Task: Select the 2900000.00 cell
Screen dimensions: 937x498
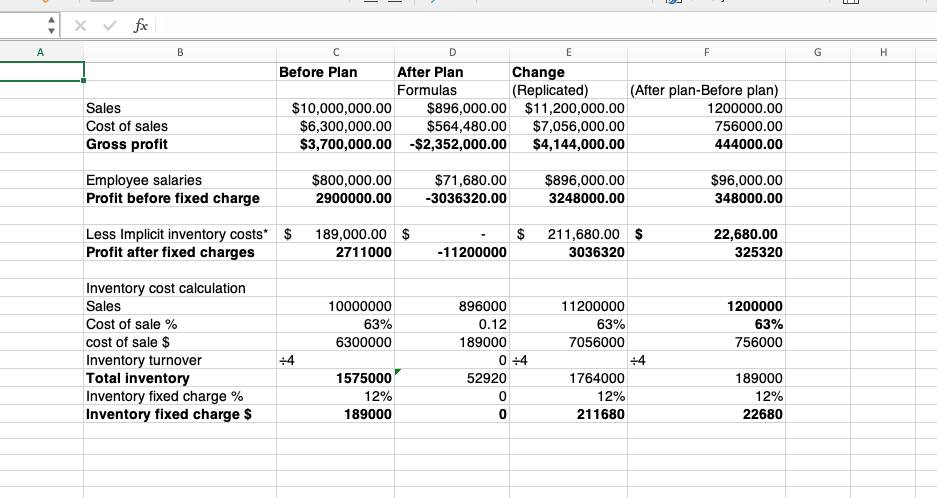Action: pos(335,198)
